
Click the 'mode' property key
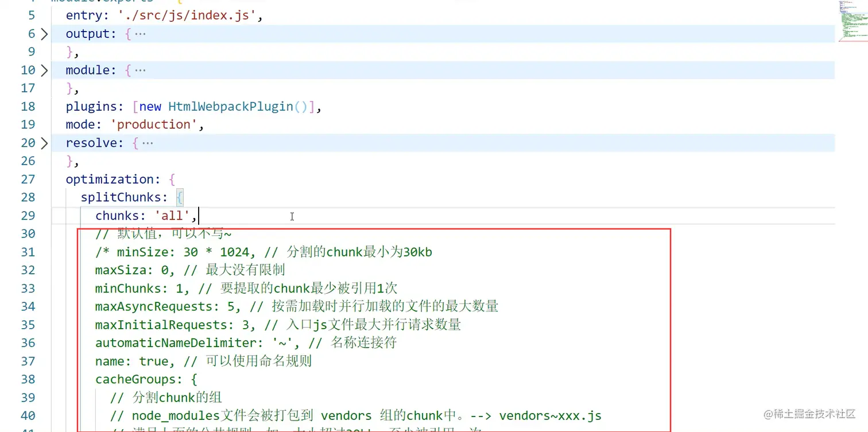pyautogui.click(x=81, y=124)
